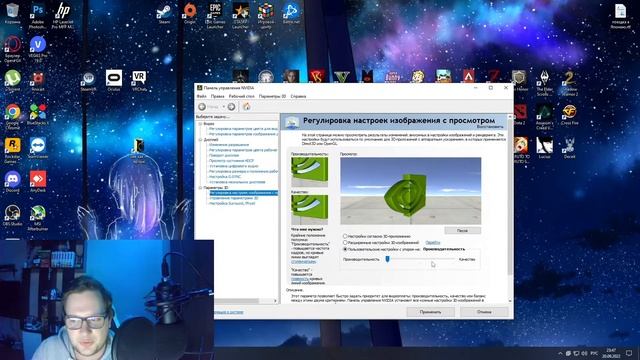
Task: Click the Back arrow in NVIDIA toolbar
Action: pyautogui.click(x=202, y=107)
